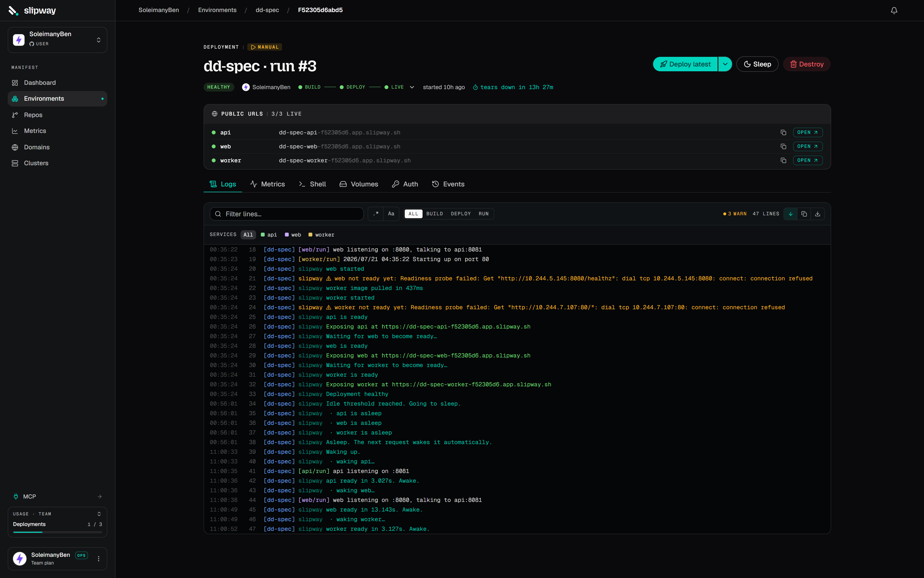Open the notifications bell
This screenshot has width=924, height=578.
894,10
